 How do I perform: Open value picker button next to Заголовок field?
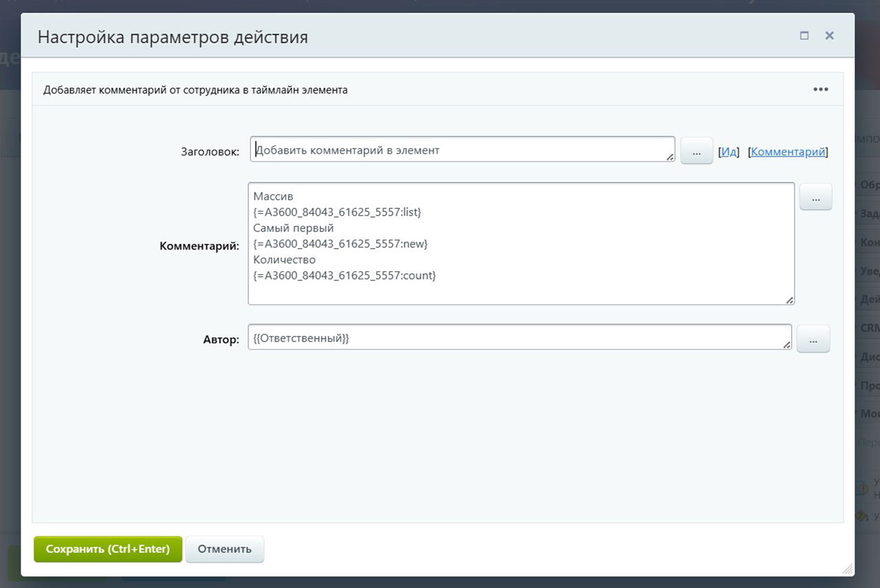696,150
